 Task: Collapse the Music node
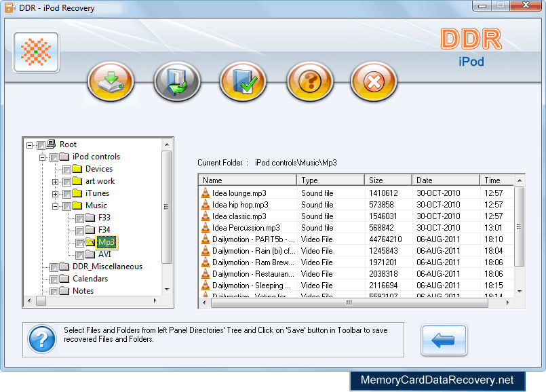(55, 206)
